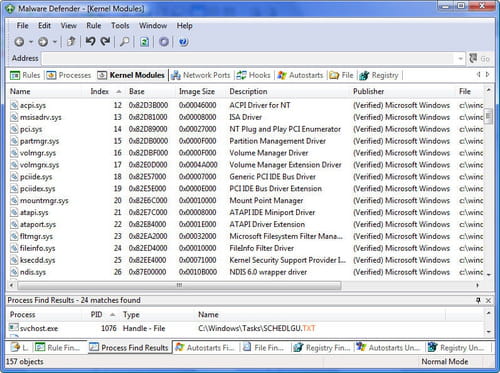This screenshot has height=373, width=500.
Task: Open the Back history dropdown arrow
Action: [x=31, y=42]
